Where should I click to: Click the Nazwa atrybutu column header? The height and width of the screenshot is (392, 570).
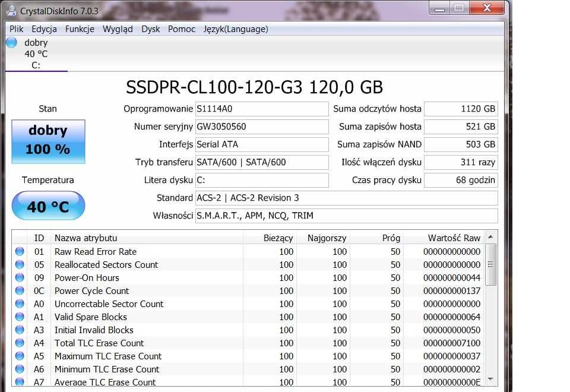[x=147, y=238]
